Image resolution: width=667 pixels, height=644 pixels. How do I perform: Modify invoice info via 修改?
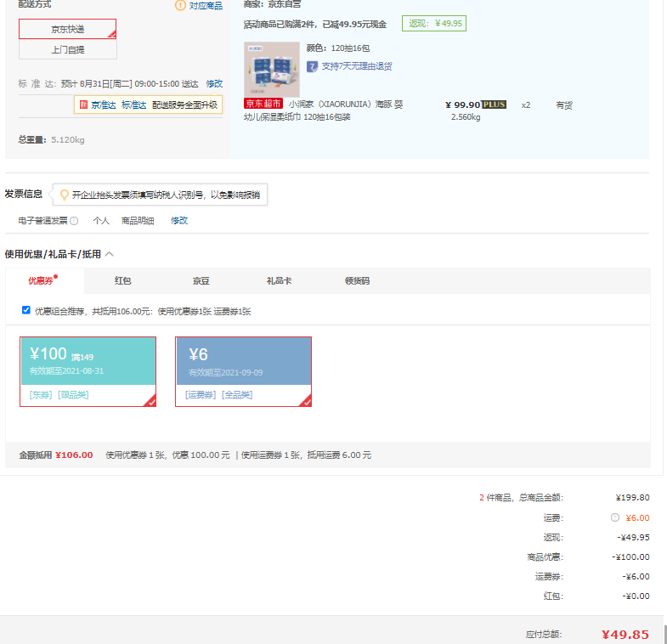179,220
